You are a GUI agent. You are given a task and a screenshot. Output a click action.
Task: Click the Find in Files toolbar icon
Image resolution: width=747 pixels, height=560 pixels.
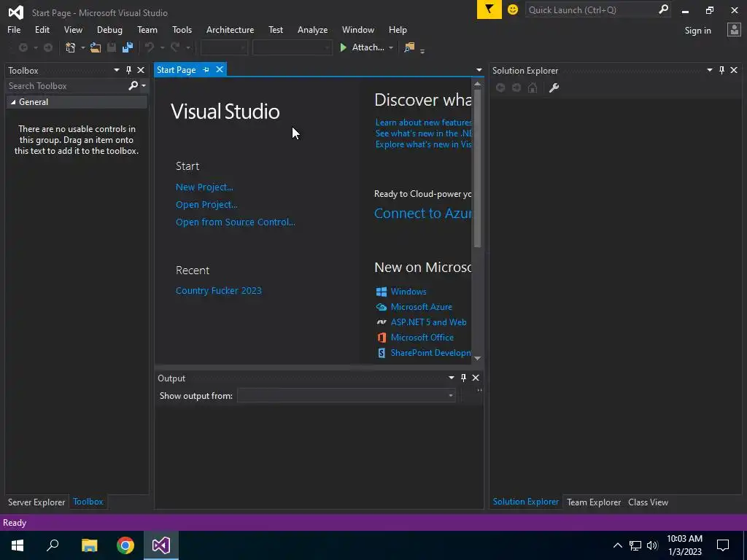(409, 47)
